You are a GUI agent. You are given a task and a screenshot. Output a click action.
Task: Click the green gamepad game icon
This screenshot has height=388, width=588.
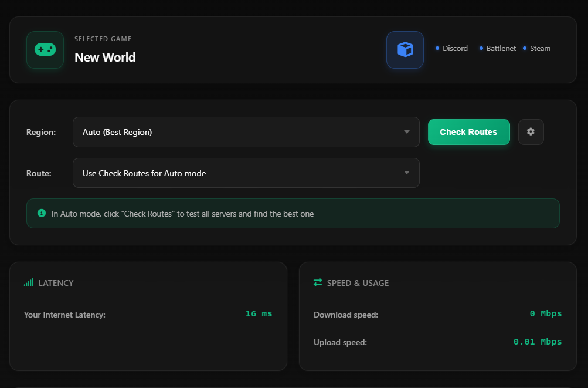pos(45,49)
